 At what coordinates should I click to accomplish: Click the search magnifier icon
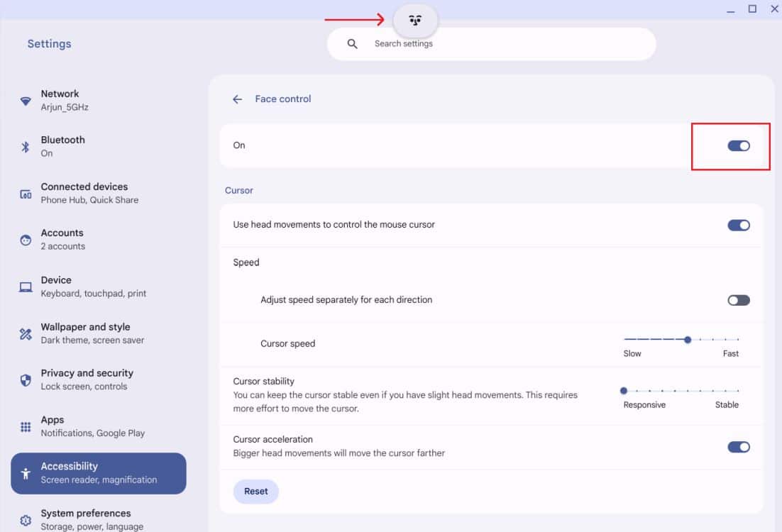pos(352,44)
